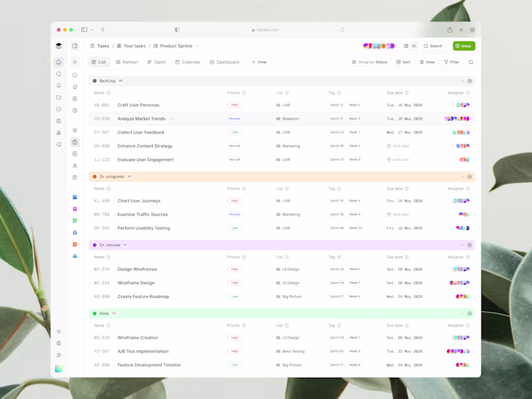Go to Your tasks in the breadcrumb
Viewport: 532px width, 399px height.
131,46
